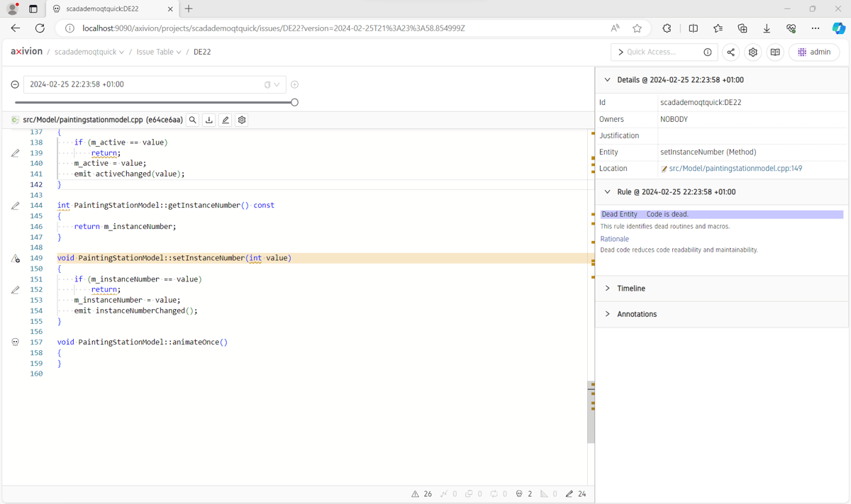Expand the Timeline section
851x504 pixels.
pos(630,289)
